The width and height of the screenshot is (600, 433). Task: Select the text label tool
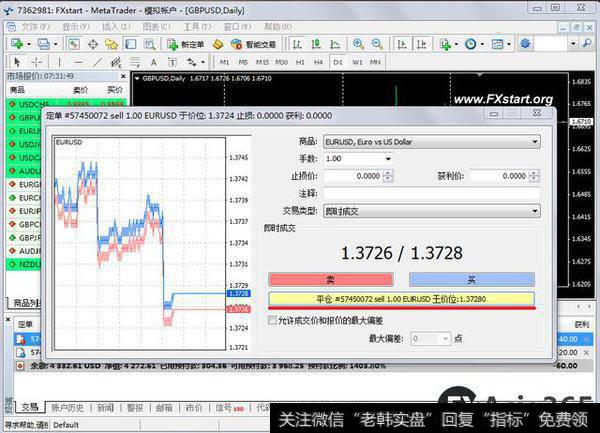pyautogui.click(x=172, y=62)
